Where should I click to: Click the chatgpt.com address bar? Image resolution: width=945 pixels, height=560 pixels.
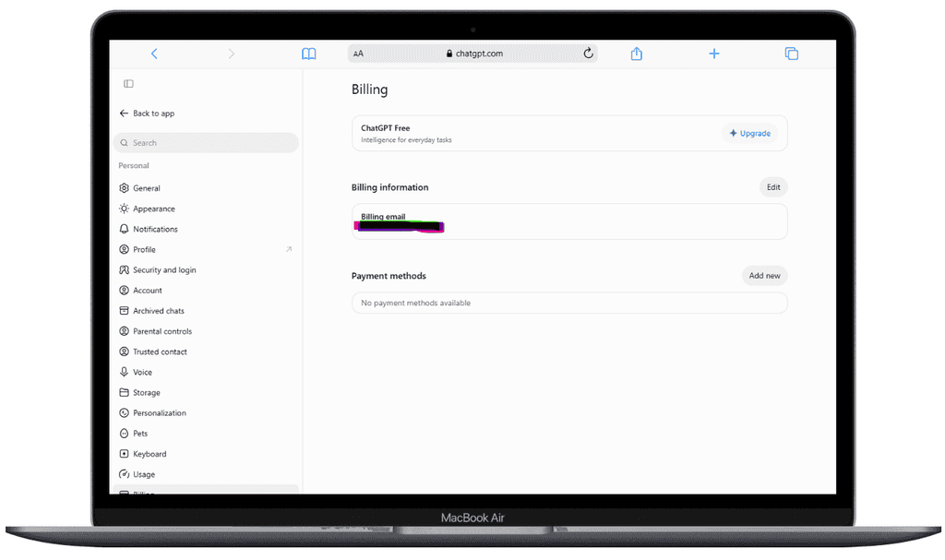[472, 53]
